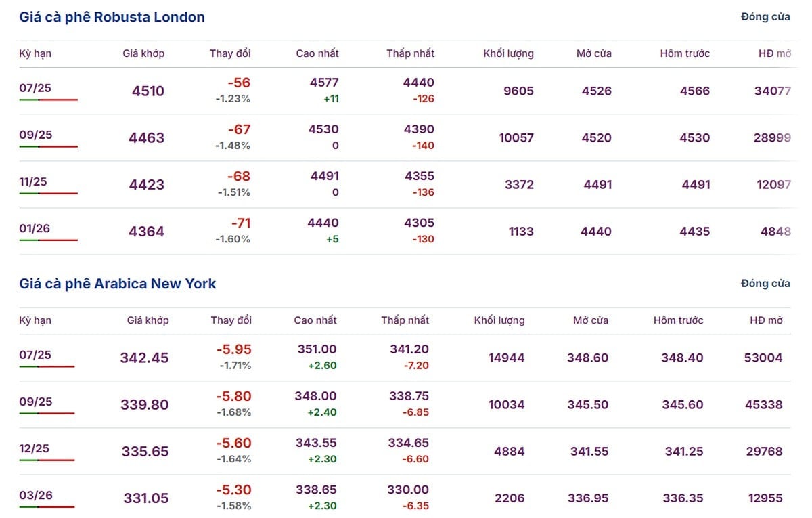This screenshot has width=812, height=518.
Task: Click the Robusta Khối lượng column header
Action: tap(508, 53)
